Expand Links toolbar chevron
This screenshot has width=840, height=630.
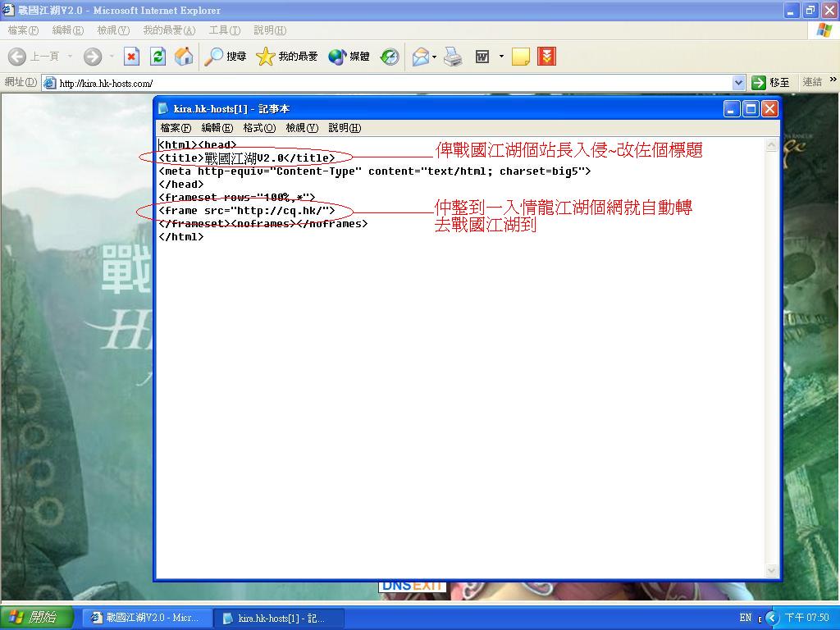coord(833,80)
